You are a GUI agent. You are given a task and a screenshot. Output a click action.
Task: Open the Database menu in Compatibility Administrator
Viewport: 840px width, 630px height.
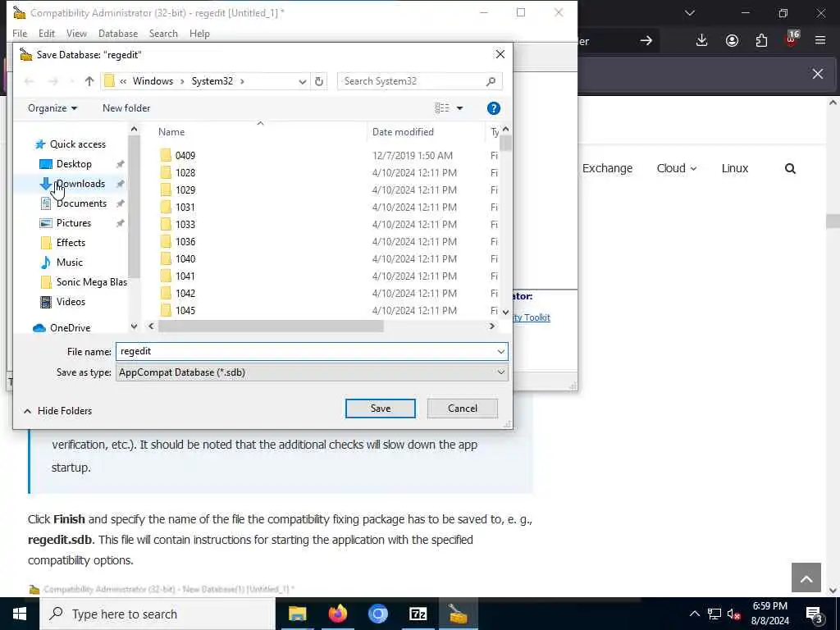[118, 33]
